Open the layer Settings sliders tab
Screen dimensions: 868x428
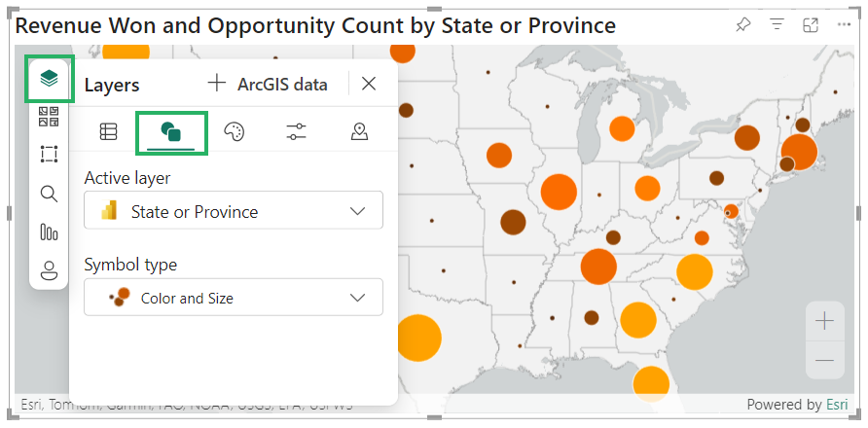[x=297, y=132]
